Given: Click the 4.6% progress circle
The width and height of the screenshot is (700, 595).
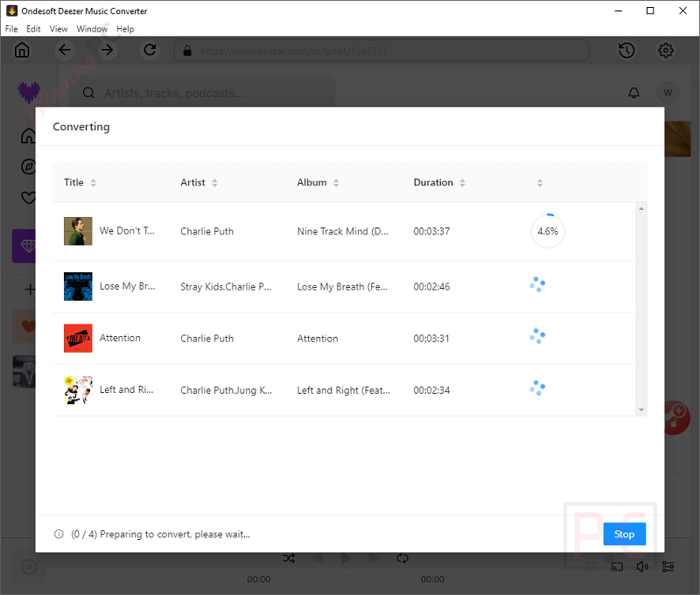Looking at the screenshot, I should [548, 231].
